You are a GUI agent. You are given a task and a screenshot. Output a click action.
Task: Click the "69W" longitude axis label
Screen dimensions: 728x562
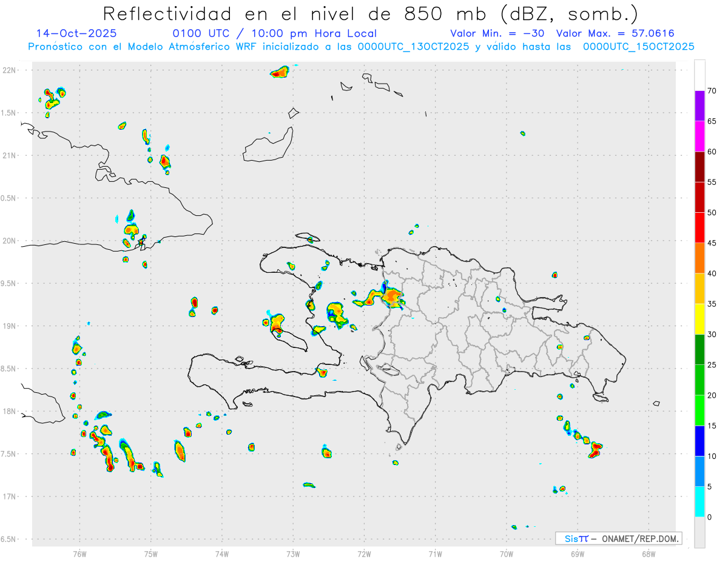point(578,554)
